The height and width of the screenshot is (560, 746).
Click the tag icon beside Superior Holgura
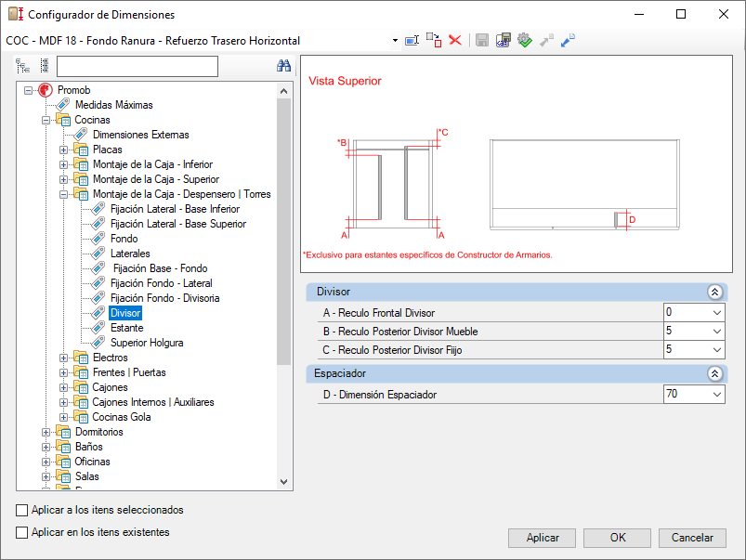[98, 342]
